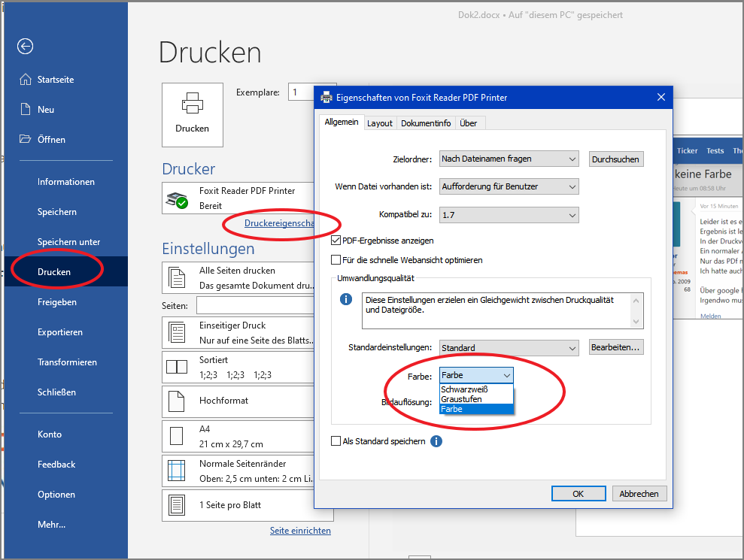Open Transformieren in Word sidebar
This screenshot has height=560, width=744.
pyautogui.click(x=66, y=362)
